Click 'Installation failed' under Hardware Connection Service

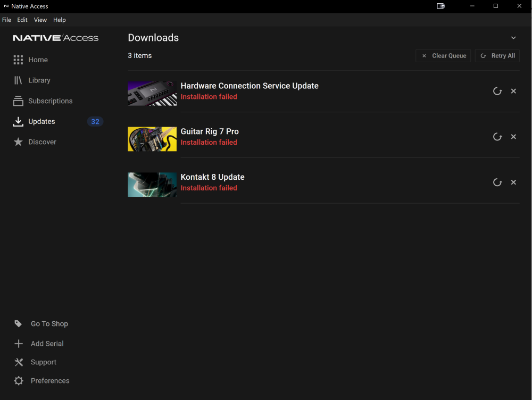[x=209, y=97]
